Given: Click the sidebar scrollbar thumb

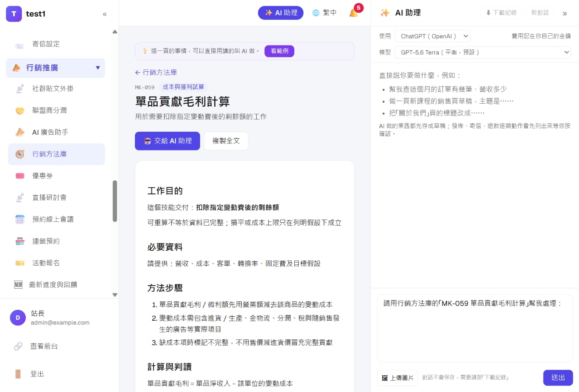Looking at the screenshot, I should [x=115, y=201].
